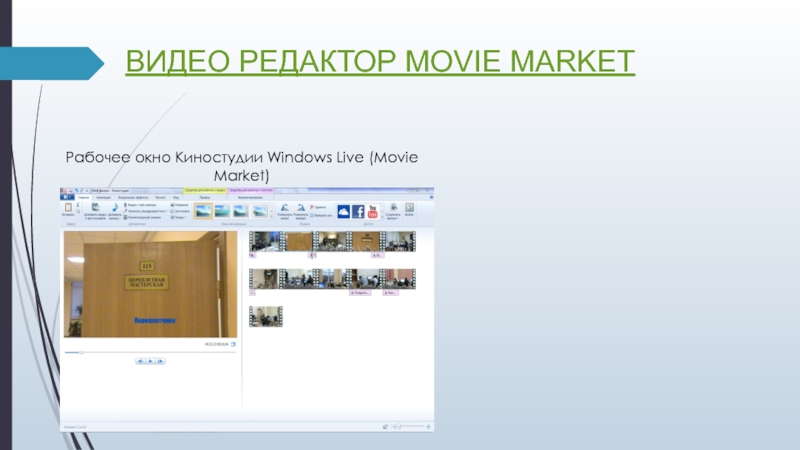Click the Remove (Удалить) red X button

(x=318, y=207)
